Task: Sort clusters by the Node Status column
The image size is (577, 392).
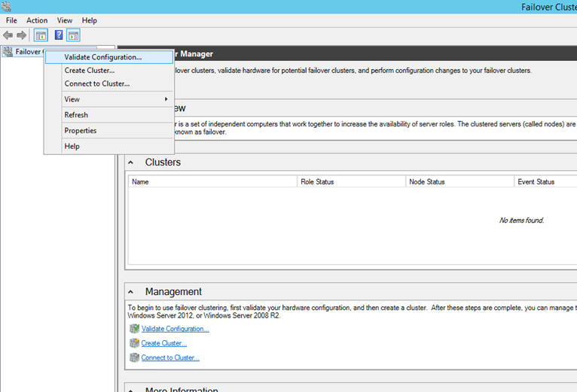Action: click(459, 181)
